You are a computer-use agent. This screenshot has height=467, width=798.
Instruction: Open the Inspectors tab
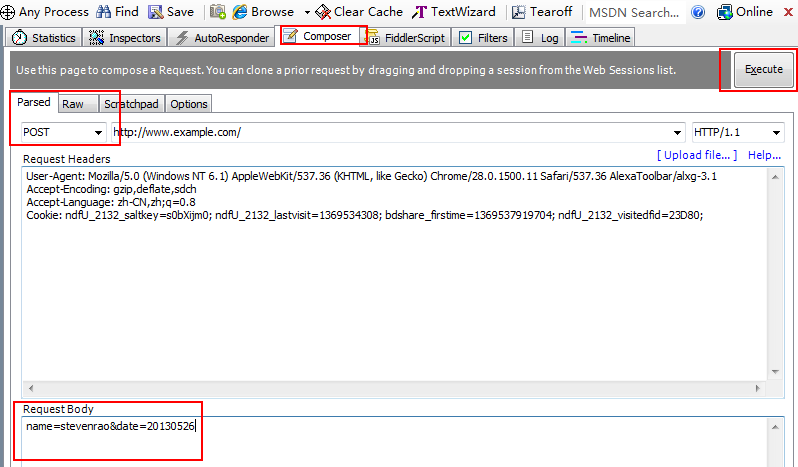pyautogui.click(x=125, y=38)
